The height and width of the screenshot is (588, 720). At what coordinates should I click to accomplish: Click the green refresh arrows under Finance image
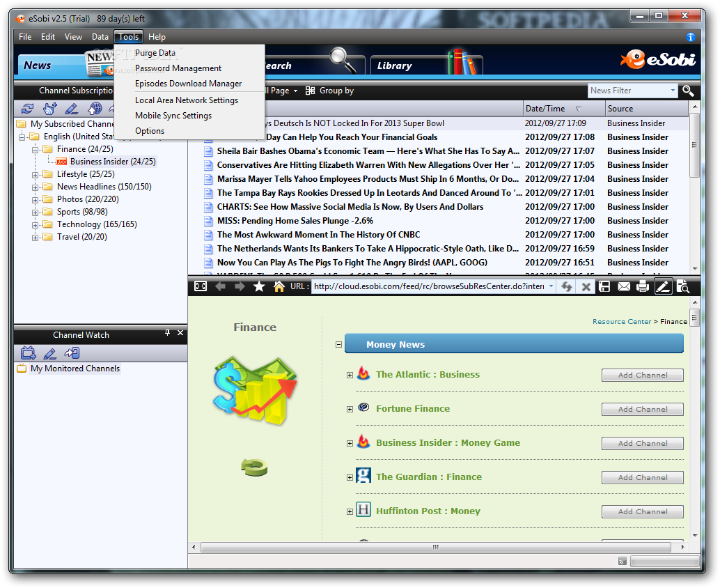click(x=254, y=467)
